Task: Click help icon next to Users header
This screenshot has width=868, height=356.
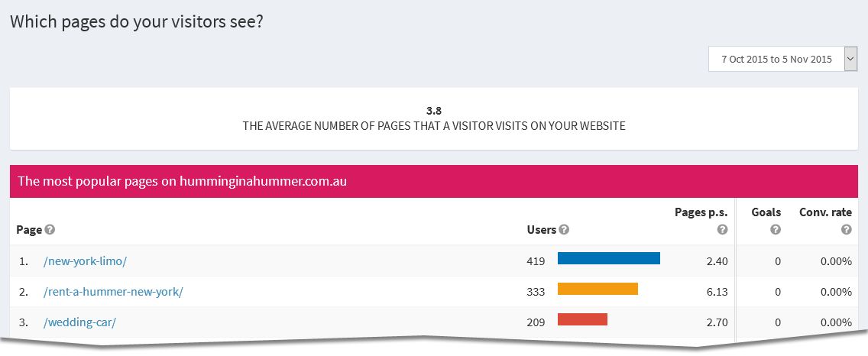Action: click(x=564, y=229)
